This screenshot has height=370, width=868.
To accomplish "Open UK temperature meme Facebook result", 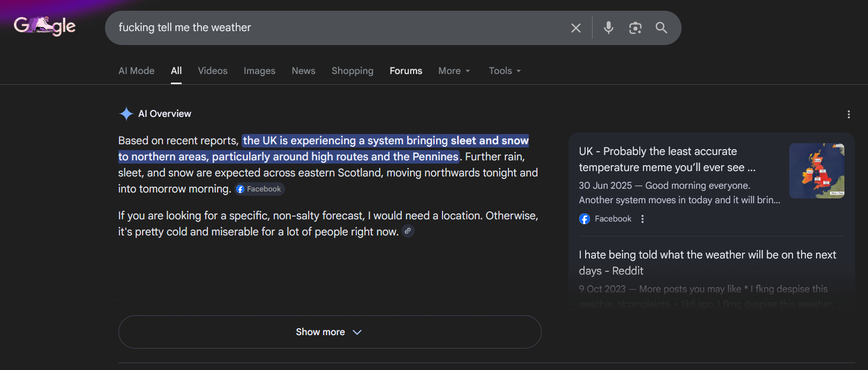I will click(667, 159).
